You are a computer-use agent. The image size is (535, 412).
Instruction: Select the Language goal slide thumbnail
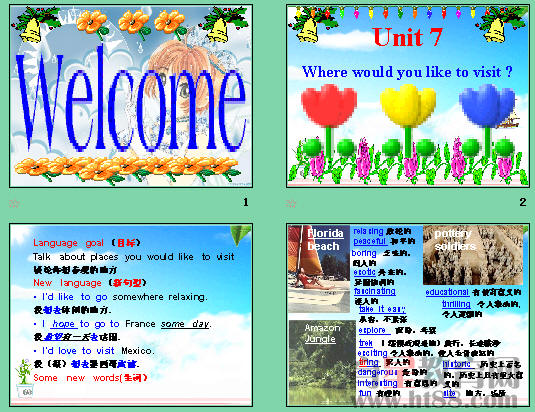[131, 315]
